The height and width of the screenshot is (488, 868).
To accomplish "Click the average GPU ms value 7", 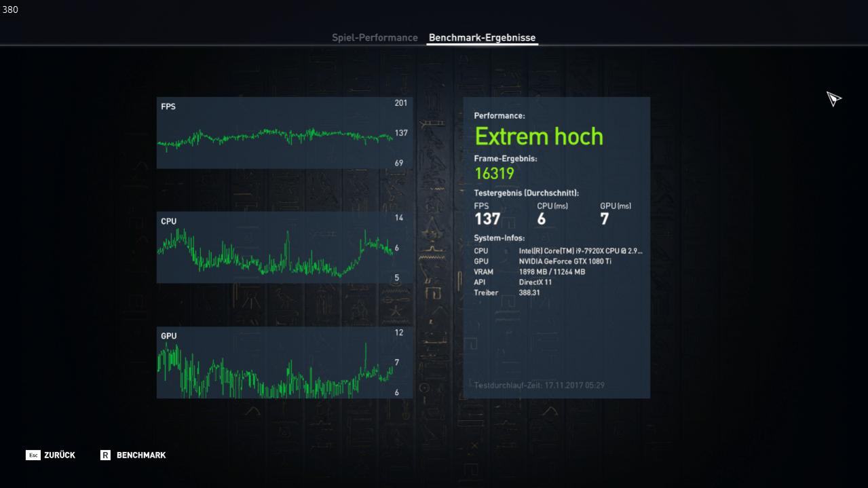I will tap(605, 219).
